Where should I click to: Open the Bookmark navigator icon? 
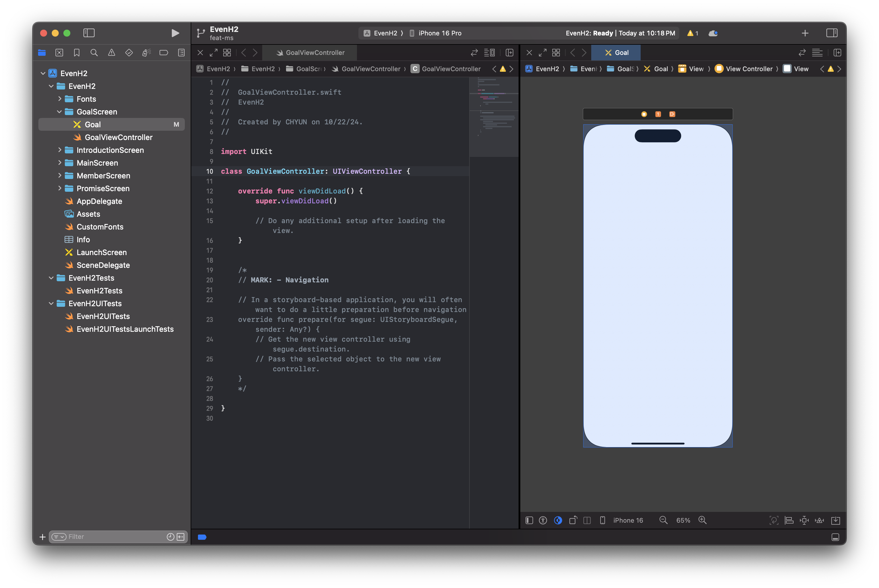(76, 53)
